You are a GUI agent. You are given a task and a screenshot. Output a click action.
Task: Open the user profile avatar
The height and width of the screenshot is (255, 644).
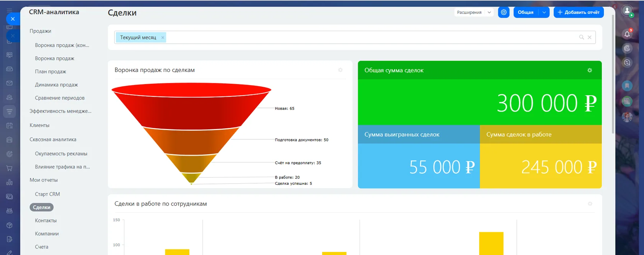tap(627, 11)
